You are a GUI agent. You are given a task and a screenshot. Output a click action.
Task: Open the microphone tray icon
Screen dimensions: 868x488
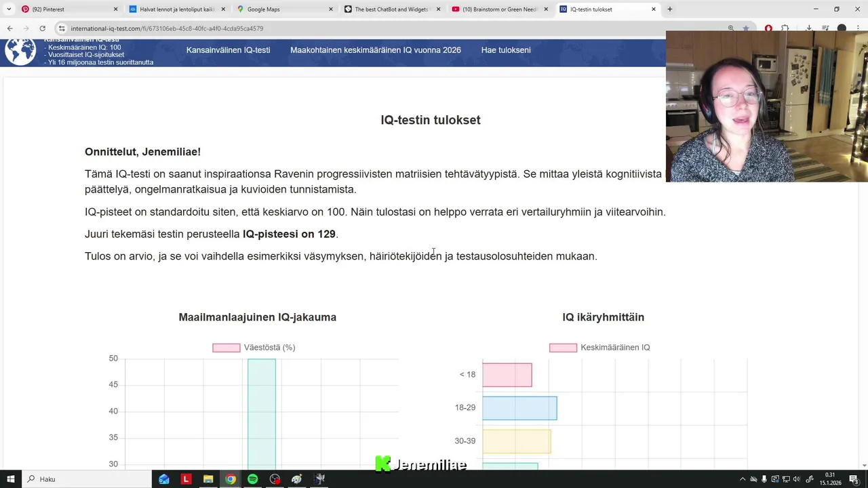point(764,479)
